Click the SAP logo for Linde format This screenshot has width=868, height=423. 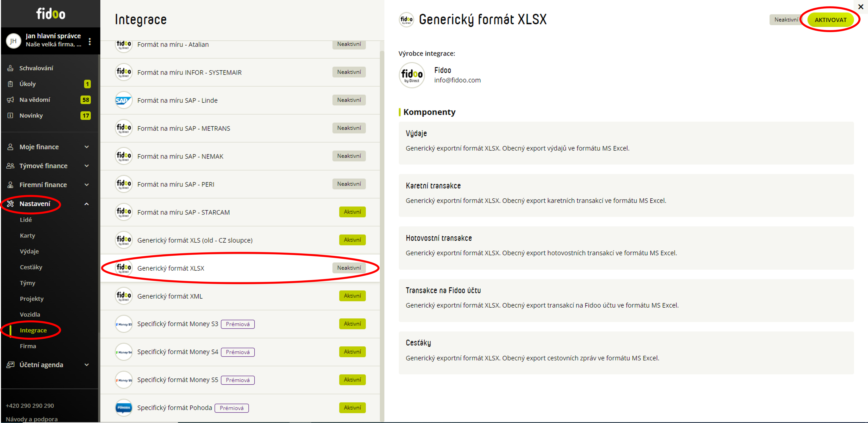[x=123, y=100]
